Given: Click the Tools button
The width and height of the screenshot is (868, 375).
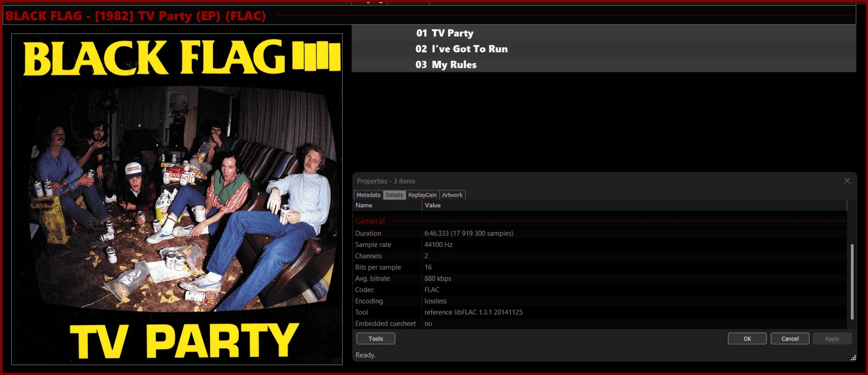Looking at the screenshot, I should pyautogui.click(x=376, y=338).
